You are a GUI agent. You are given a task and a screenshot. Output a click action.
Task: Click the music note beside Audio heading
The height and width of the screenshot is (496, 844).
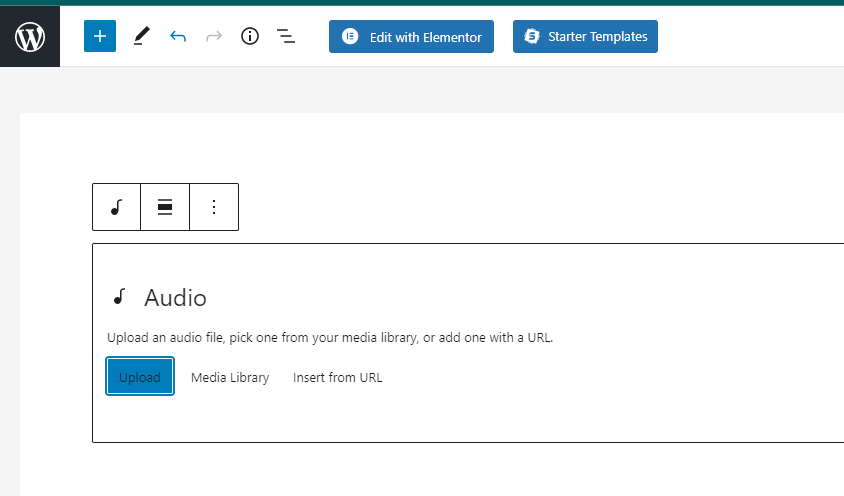119,297
